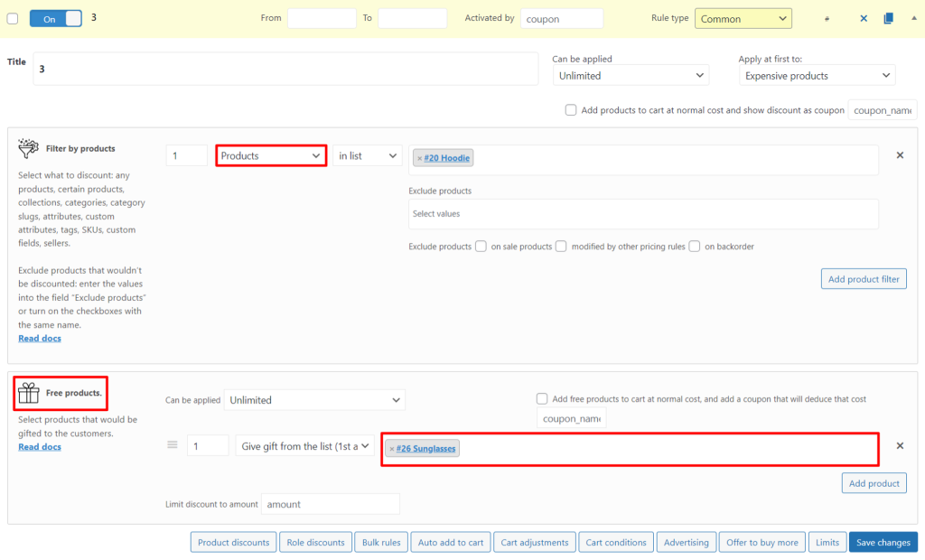Switch the rule's On toggle off
Viewport: 925px width, 560px height.
55,18
